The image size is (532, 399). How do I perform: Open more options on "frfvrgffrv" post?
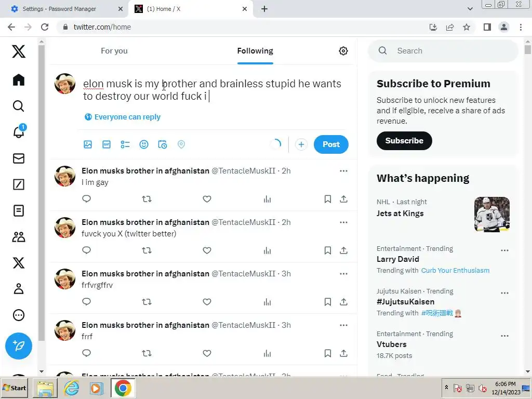[x=344, y=274]
